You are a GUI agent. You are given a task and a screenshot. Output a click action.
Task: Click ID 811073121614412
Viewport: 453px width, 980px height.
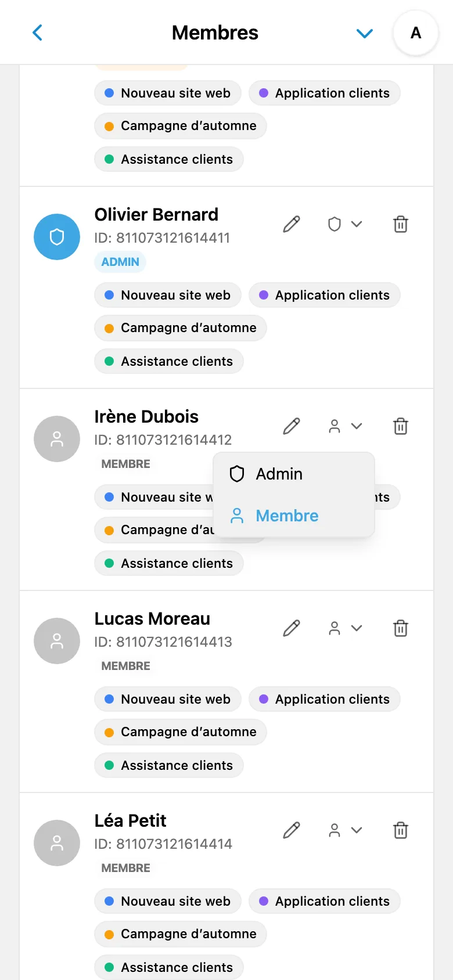click(163, 440)
